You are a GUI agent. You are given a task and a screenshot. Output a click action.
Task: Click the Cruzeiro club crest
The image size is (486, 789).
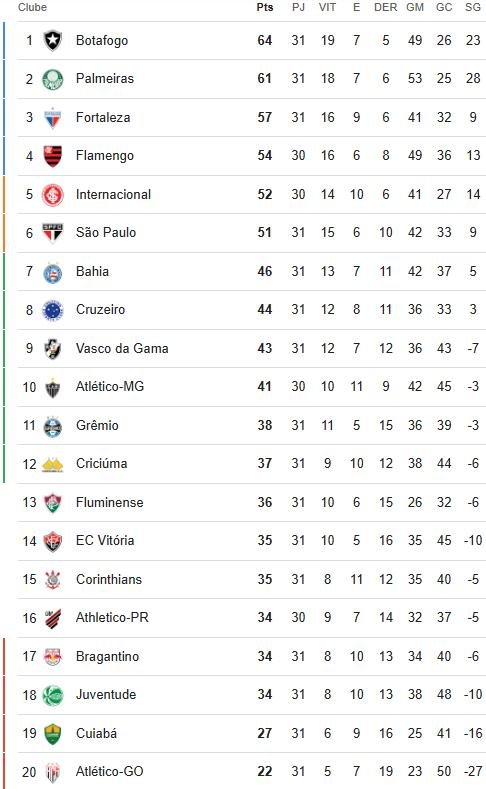click(52, 310)
